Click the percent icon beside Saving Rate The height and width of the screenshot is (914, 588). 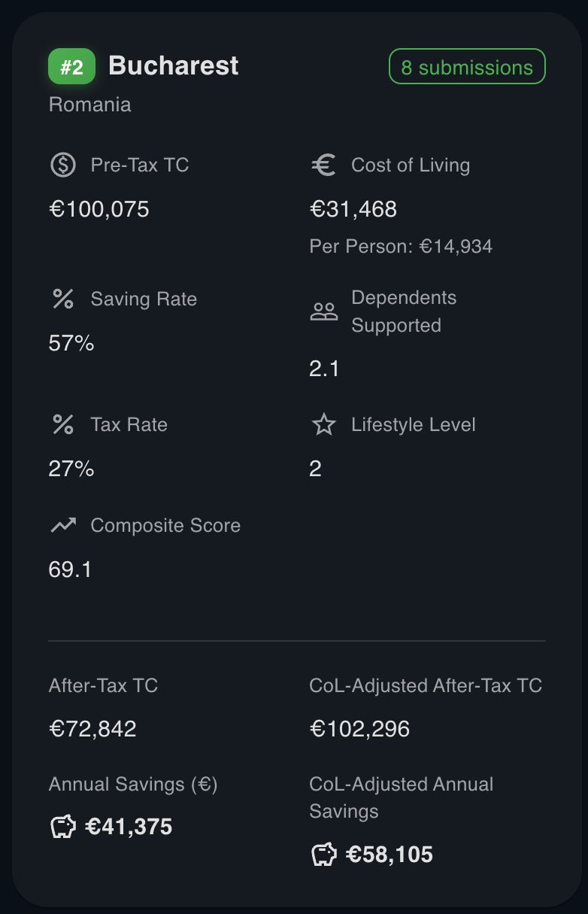click(x=63, y=299)
